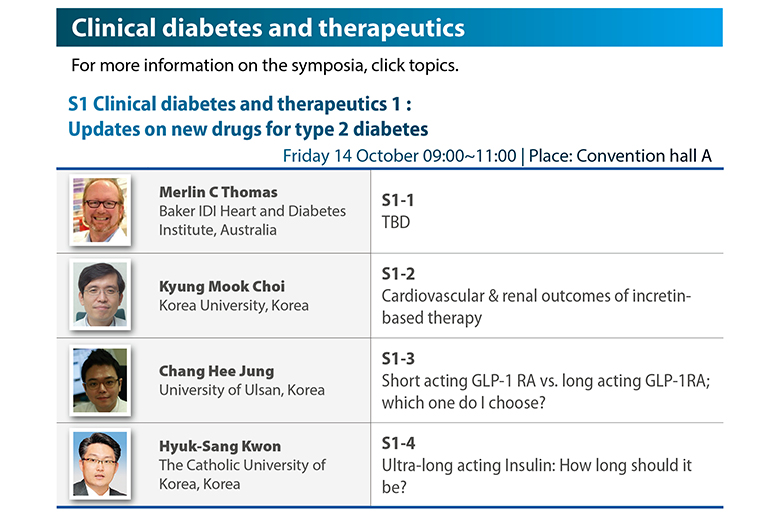Select the name Merlin C Thomas
This screenshot has height=523, width=780.
pyautogui.click(x=218, y=192)
